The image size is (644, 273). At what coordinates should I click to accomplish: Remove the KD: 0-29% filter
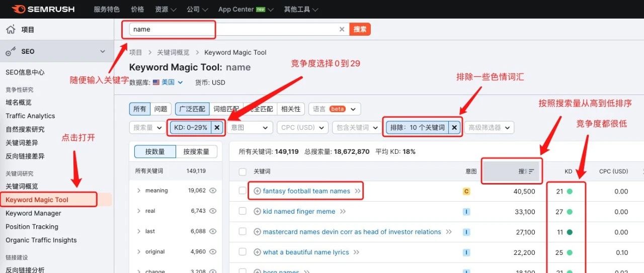coord(217,128)
